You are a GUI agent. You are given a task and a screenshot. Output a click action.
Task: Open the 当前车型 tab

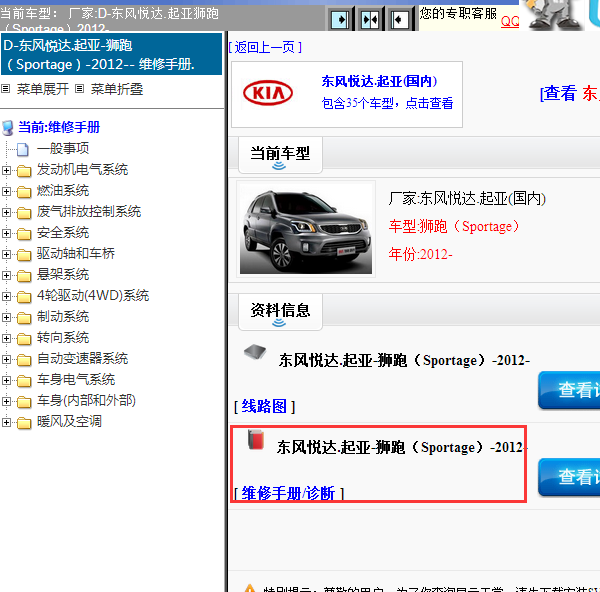coord(280,155)
